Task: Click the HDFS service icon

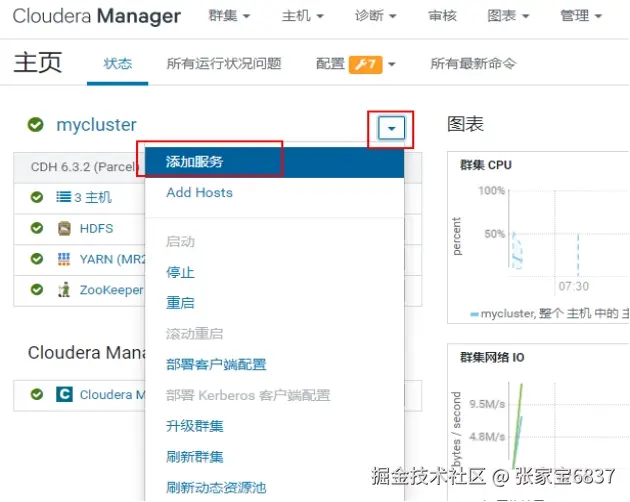Action: pos(64,228)
